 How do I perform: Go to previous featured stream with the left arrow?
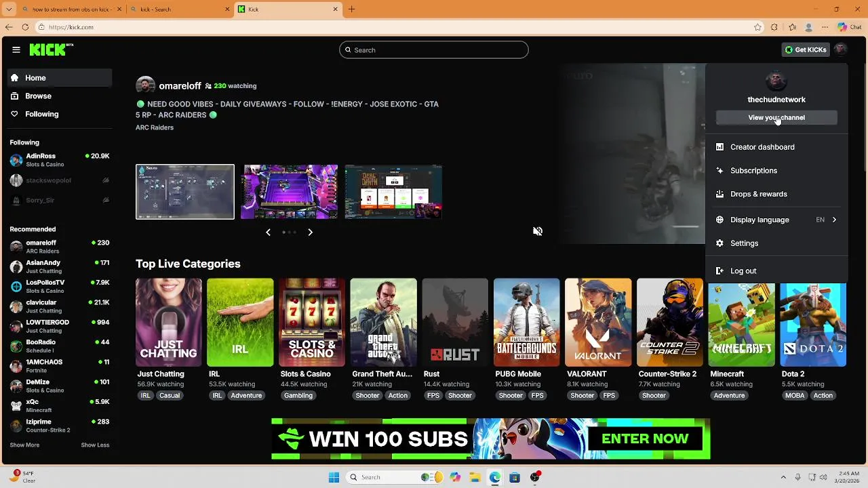pos(268,232)
